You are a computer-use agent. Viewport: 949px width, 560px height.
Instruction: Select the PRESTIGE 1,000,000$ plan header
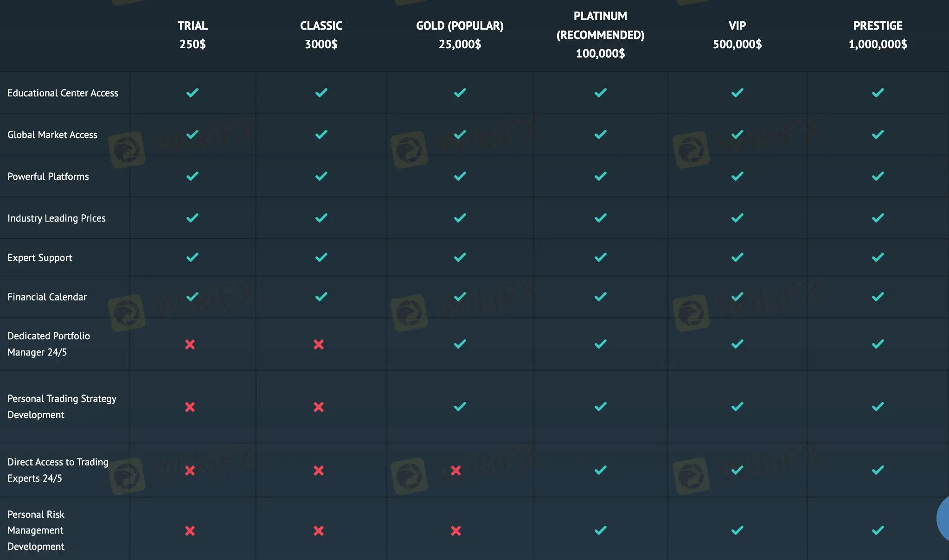pos(878,35)
